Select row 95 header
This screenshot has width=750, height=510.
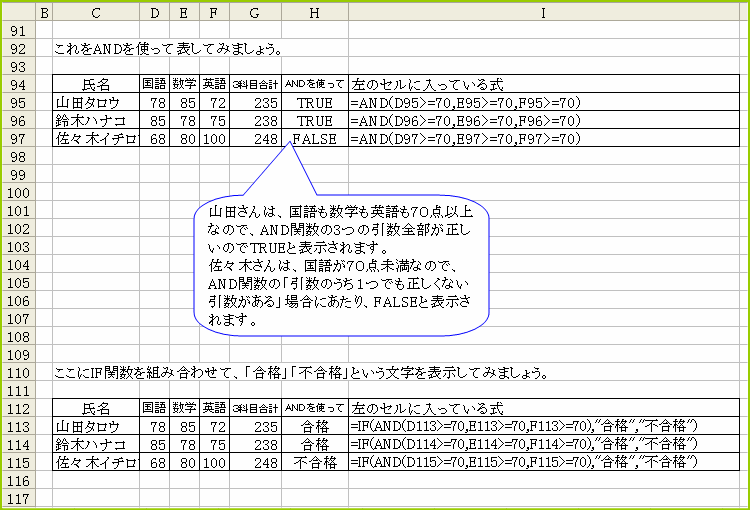18,103
